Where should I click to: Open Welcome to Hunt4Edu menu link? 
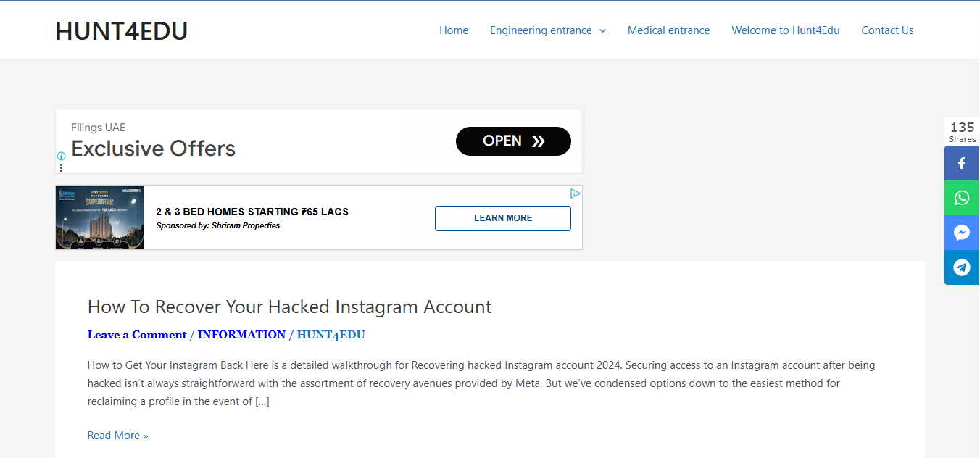click(786, 30)
